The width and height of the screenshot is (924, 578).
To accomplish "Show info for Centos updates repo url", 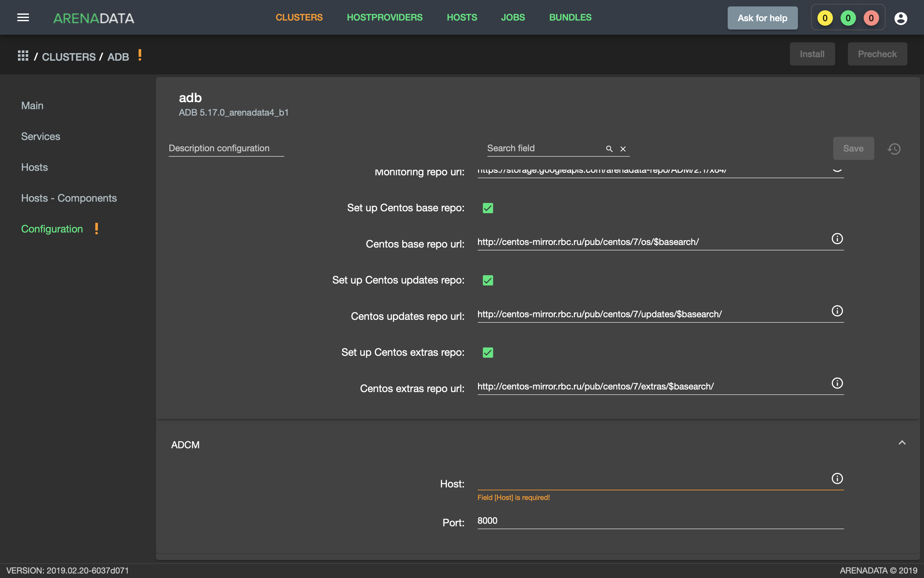I will pyautogui.click(x=837, y=311).
